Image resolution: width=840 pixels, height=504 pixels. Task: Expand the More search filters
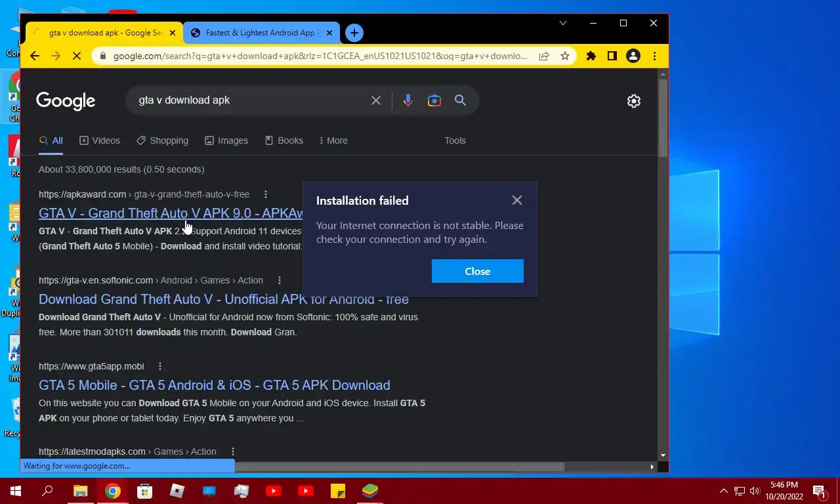point(333,140)
